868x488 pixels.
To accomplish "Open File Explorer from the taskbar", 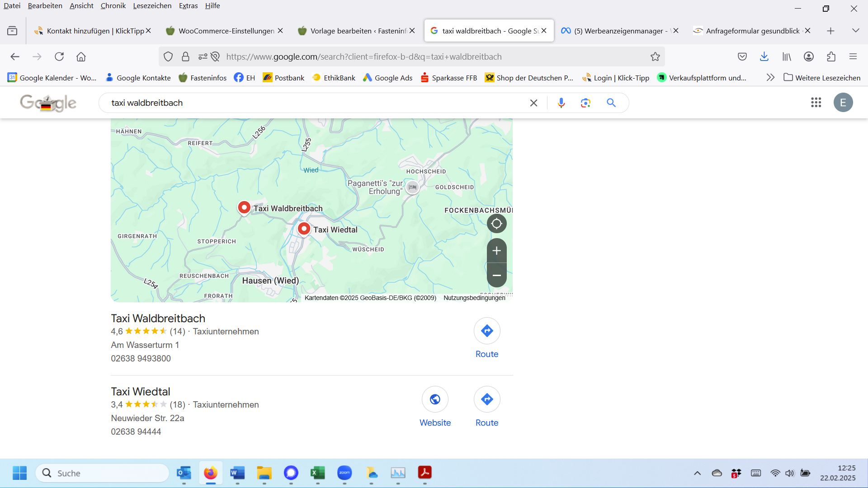I will click(264, 473).
